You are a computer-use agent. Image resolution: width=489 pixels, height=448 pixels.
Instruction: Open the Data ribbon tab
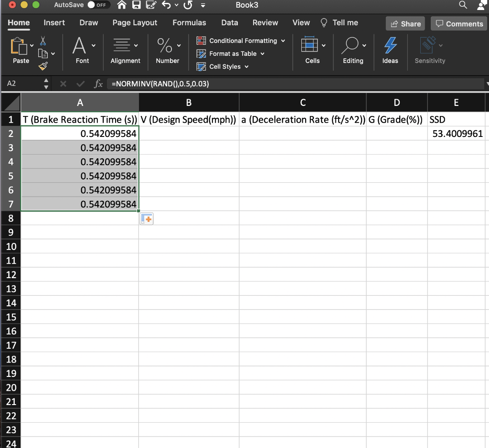229,22
